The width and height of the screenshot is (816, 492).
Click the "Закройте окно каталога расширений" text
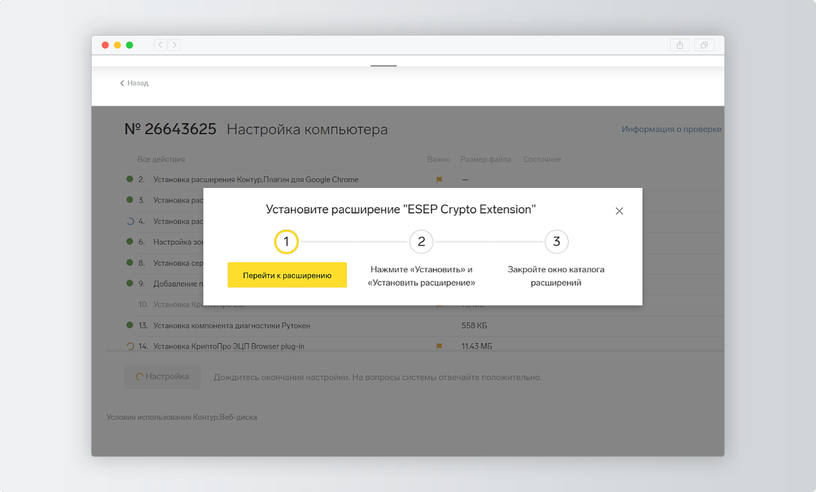point(556,276)
